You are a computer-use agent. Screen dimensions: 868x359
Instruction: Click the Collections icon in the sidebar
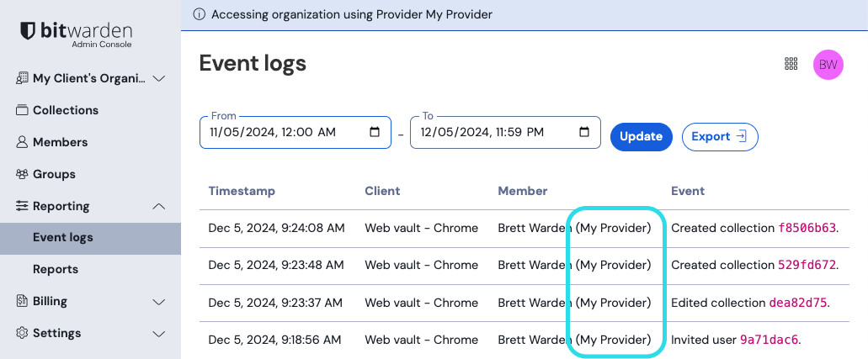click(x=22, y=110)
